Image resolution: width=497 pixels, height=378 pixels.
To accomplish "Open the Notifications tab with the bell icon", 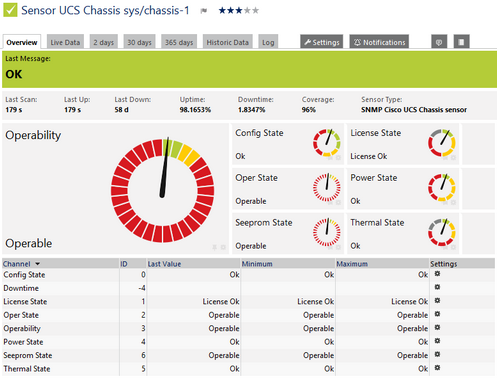I will [x=379, y=42].
